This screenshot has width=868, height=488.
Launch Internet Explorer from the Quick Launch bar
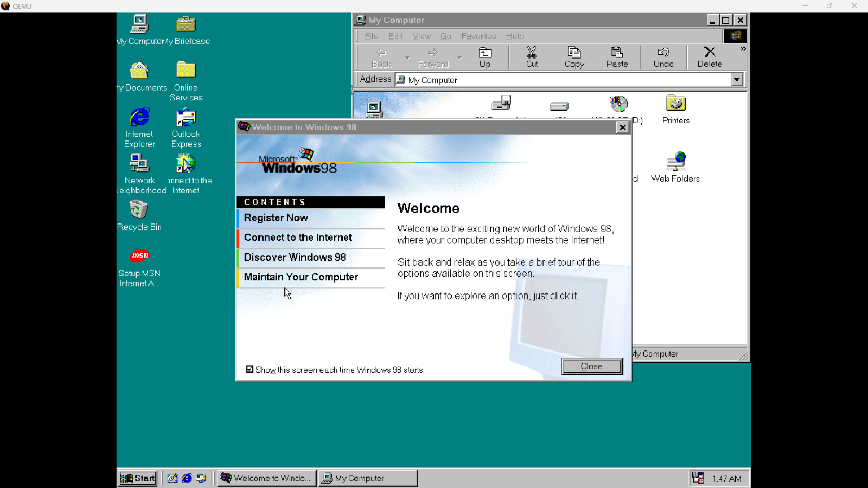(187, 478)
